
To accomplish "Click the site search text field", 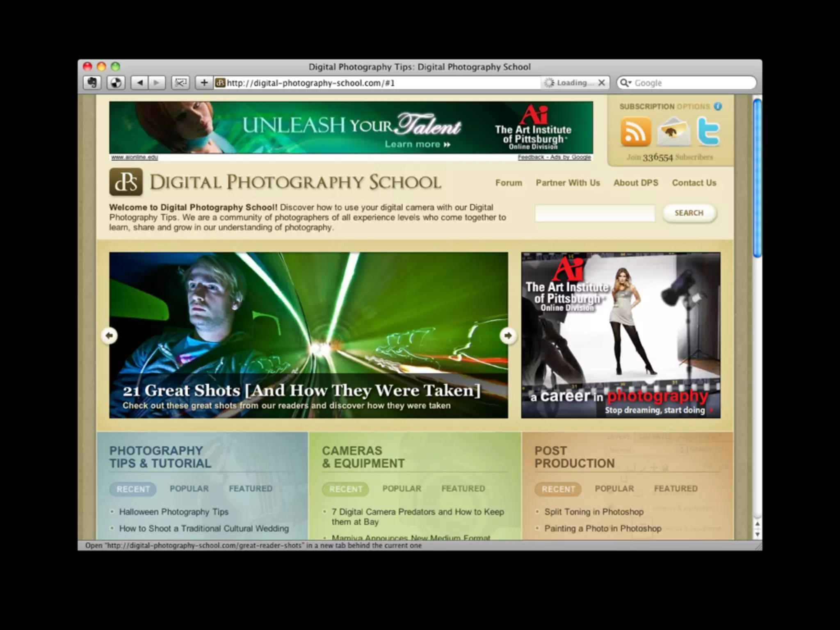I will 595,213.
